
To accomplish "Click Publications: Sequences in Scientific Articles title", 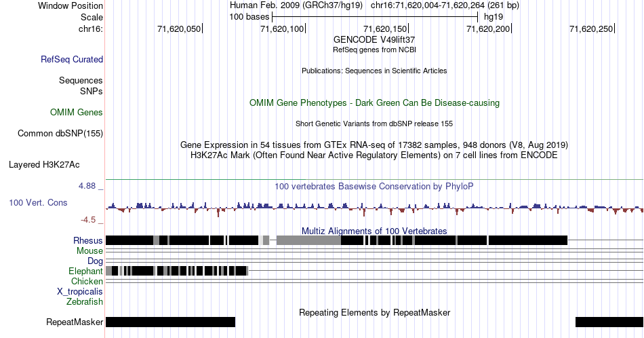I will point(374,71).
